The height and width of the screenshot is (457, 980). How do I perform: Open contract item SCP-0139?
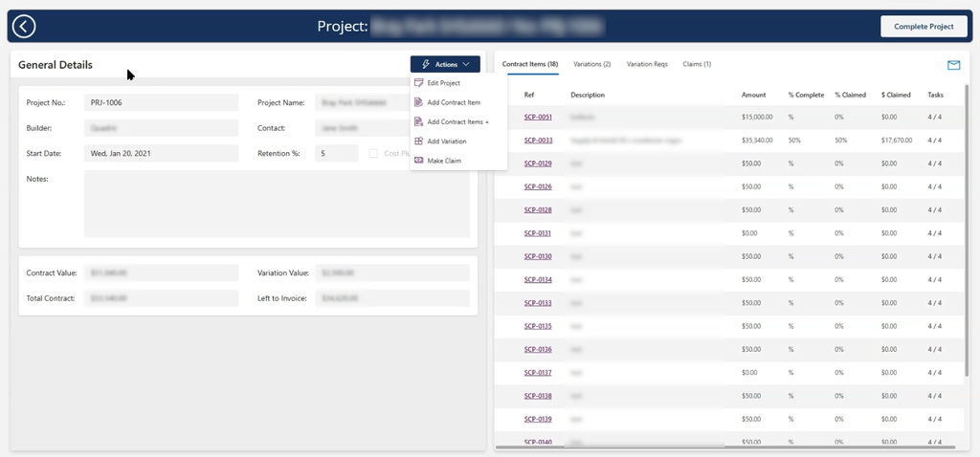538,419
